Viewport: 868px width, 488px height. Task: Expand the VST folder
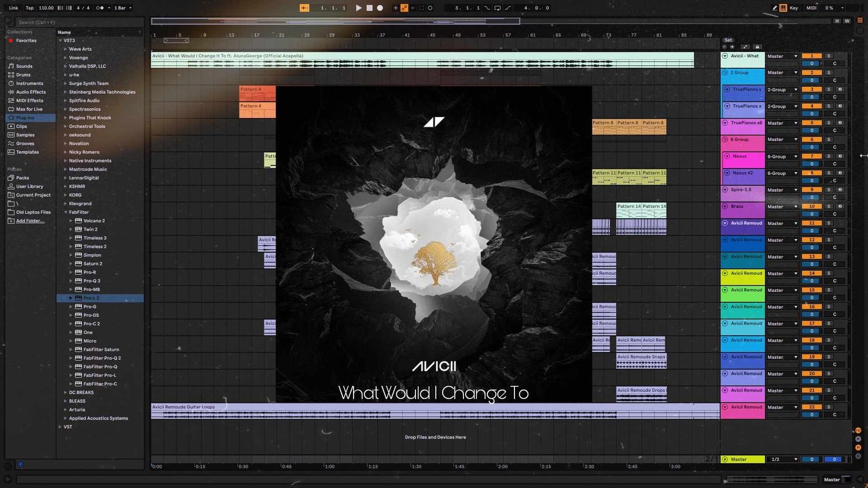click(x=60, y=427)
